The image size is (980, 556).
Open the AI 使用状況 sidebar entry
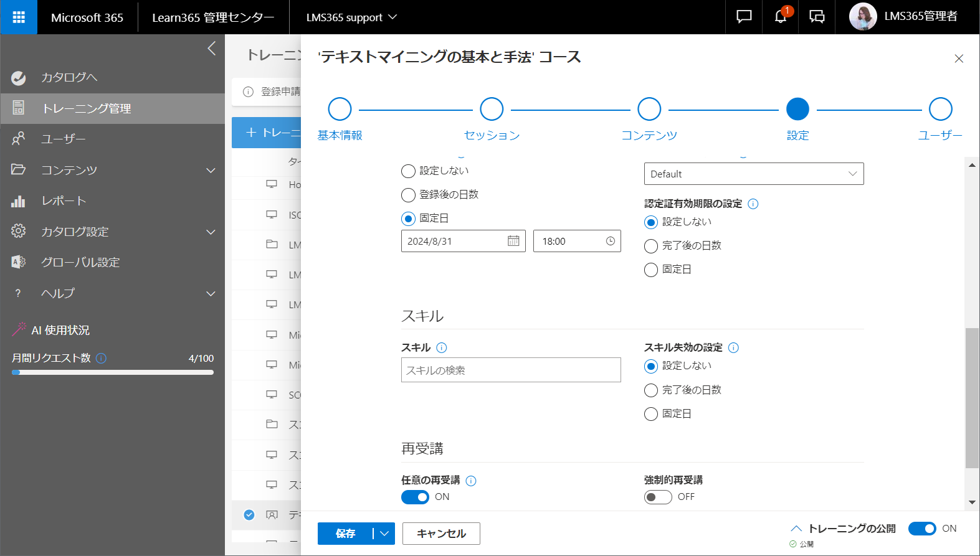coord(60,330)
